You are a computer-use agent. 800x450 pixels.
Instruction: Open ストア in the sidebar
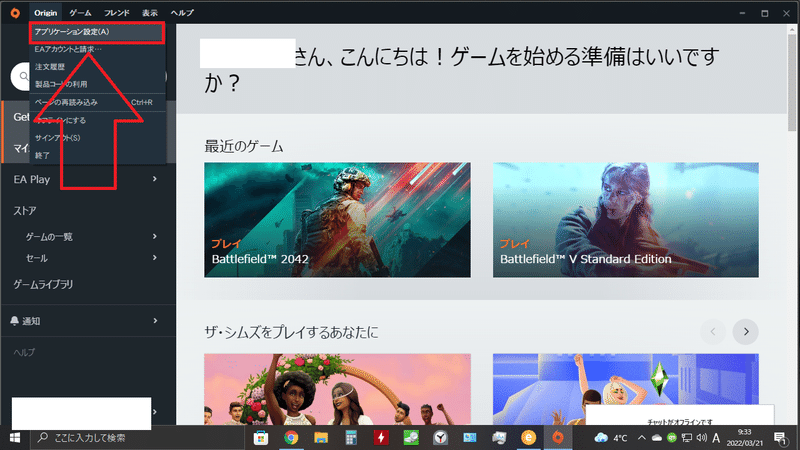[x=24, y=211]
